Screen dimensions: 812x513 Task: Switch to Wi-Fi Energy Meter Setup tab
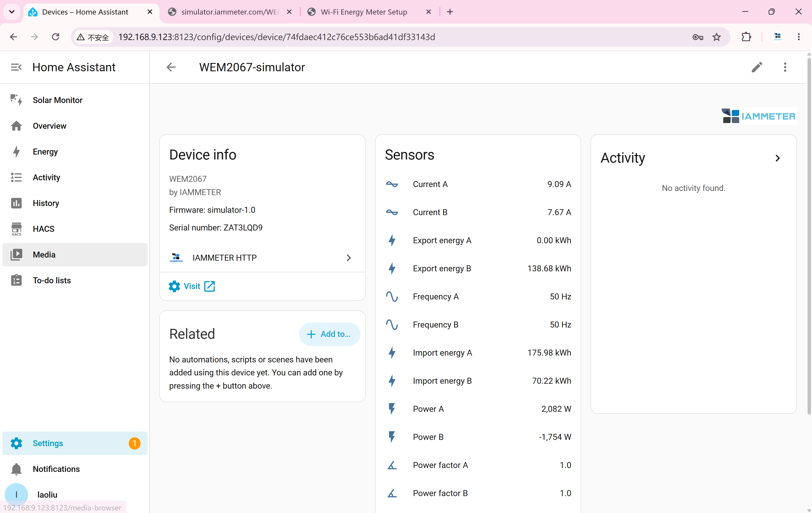pyautogui.click(x=369, y=12)
